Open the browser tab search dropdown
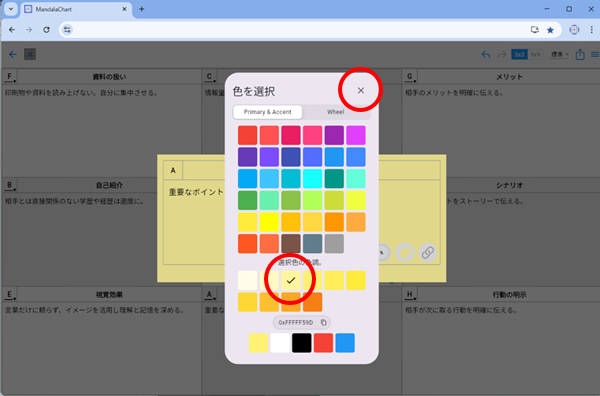This screenshot has height=396, width=600. pyautogui.click(x=11, y=9)
